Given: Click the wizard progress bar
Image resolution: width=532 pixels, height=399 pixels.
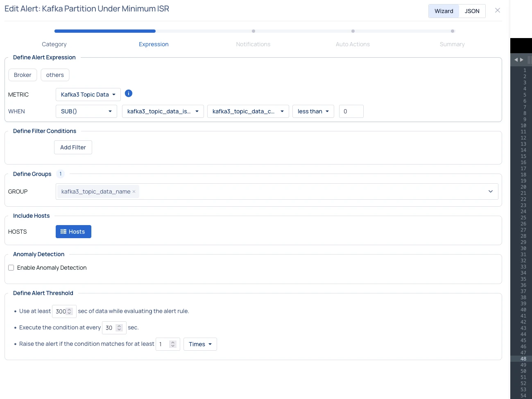Looking at the screenshot, I should (254, 31).
